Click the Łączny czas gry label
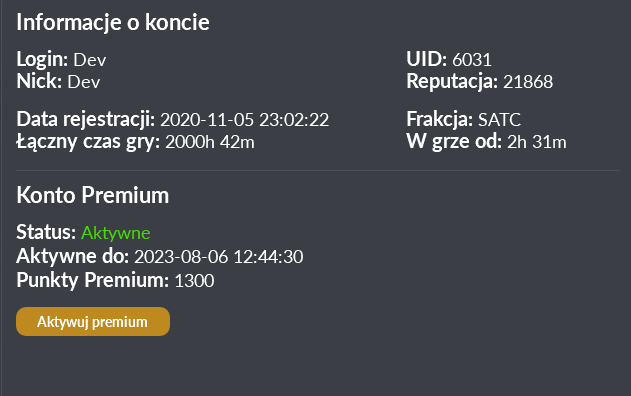 tap(88, 142)
